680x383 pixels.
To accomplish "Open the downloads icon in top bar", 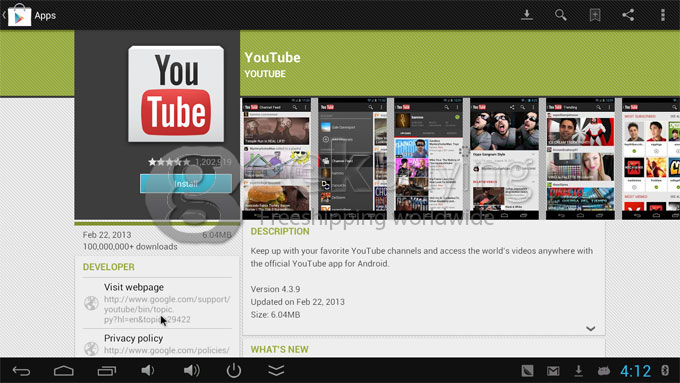I will [526, 15].
